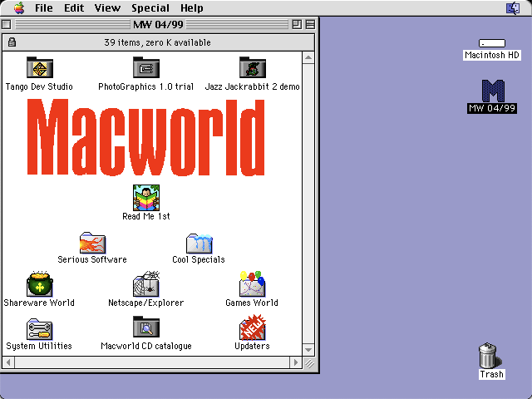
Task: Click the 'Updaters' label
Action: (252, 346)
